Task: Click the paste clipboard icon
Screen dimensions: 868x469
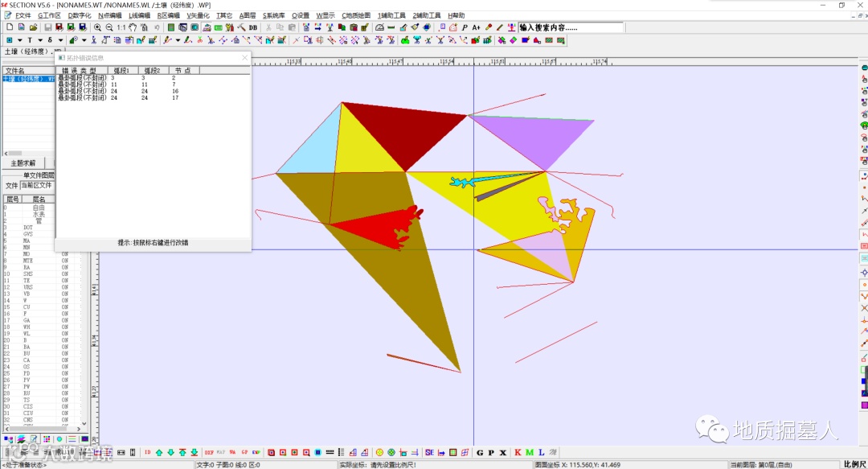Action: tap(292, 27)
